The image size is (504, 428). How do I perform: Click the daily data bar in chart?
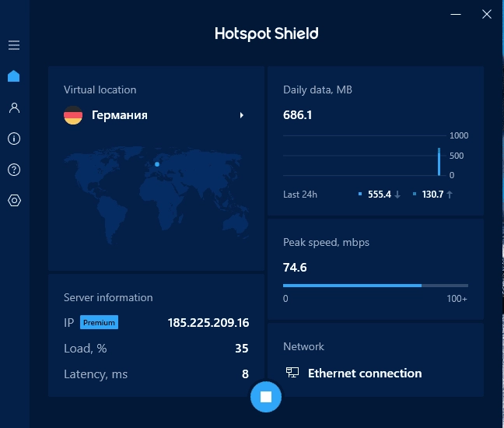(439, 162)
